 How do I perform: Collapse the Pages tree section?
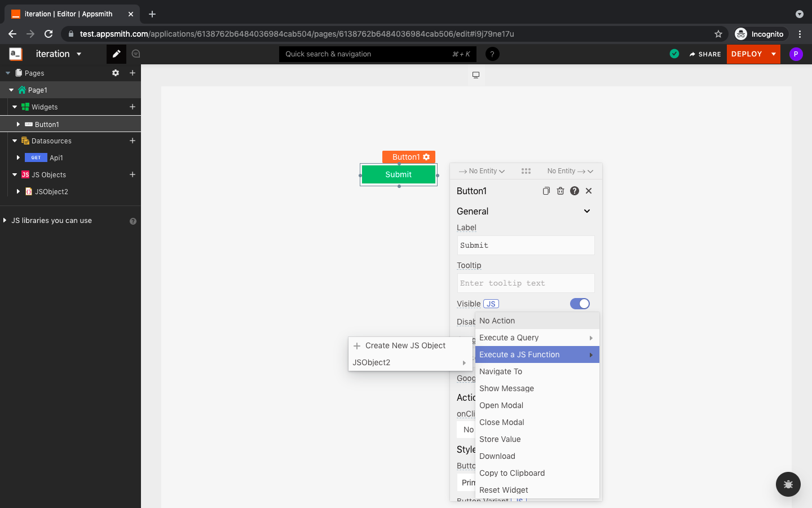pyautogui.click(x=8, y=73)
